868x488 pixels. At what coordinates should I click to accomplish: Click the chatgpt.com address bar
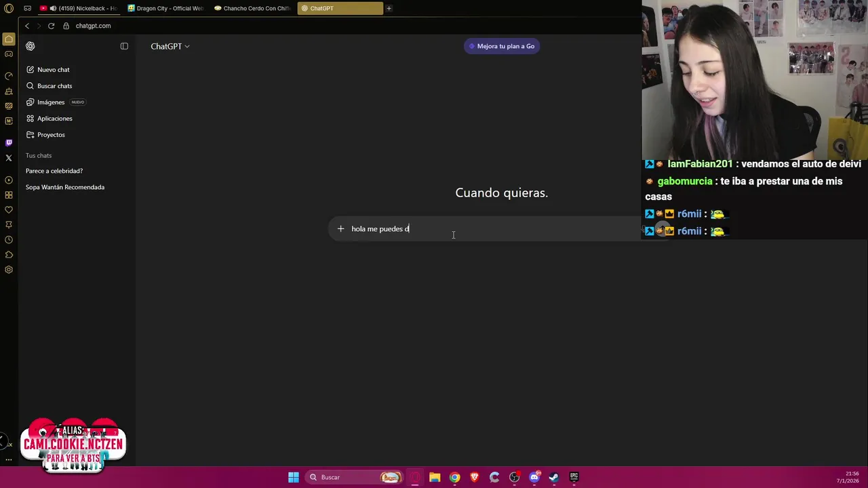pos(93,26)
